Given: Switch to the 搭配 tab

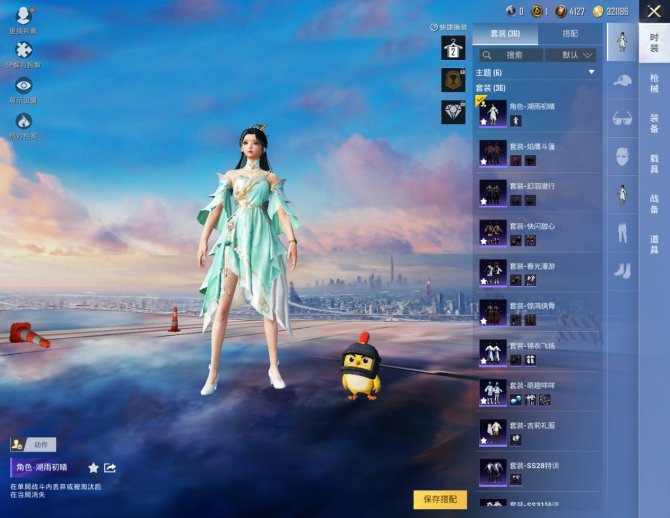Looking at the screenshot, I should pos(570,34).
